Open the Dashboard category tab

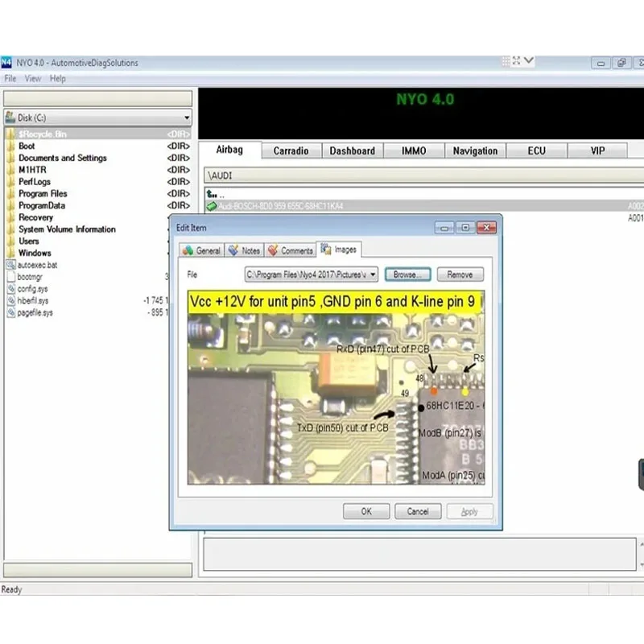tap(353, 151)
